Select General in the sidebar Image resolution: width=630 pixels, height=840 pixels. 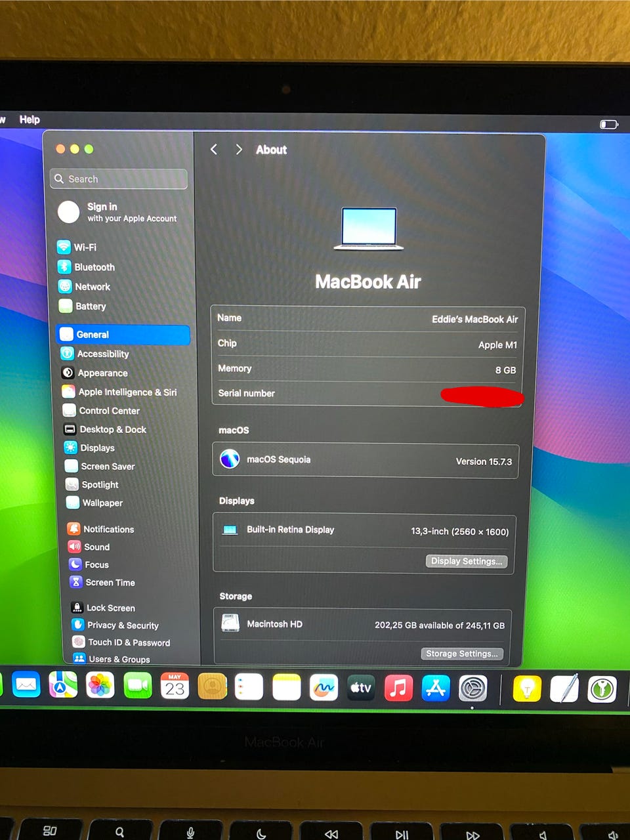click(x=123, y=335)
